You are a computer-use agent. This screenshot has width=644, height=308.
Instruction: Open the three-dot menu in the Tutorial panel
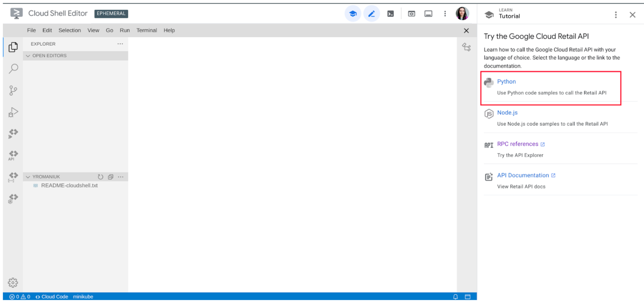click(616, 15)
